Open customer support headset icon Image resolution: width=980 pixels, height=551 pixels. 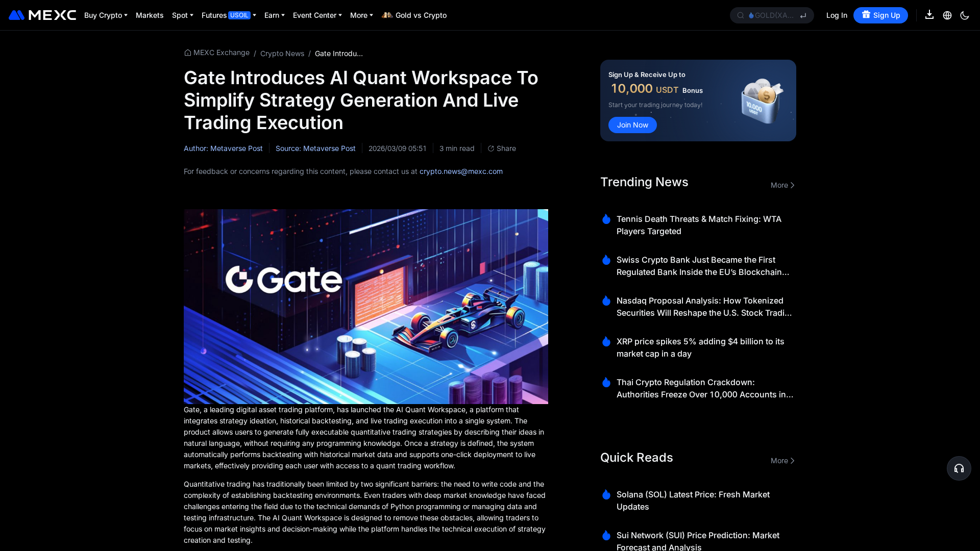point(959,468)
